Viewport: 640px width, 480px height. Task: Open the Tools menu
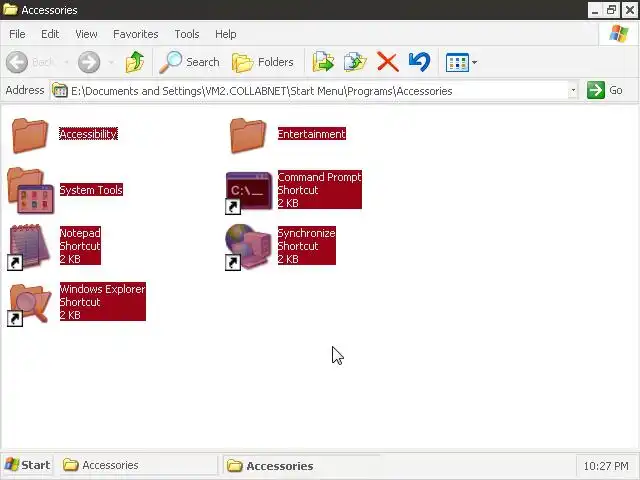187,34
